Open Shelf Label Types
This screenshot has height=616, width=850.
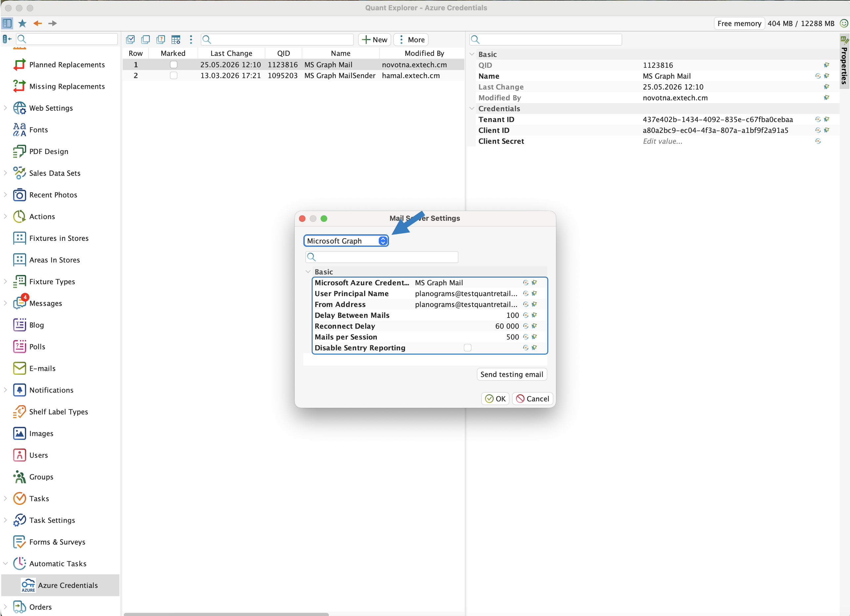click(x=59, y=412)
